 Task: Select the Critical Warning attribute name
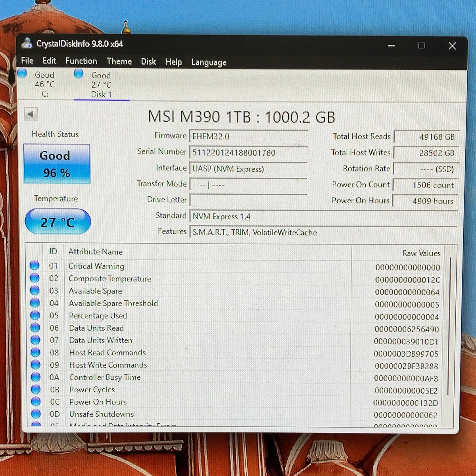(x=96, y=266)
